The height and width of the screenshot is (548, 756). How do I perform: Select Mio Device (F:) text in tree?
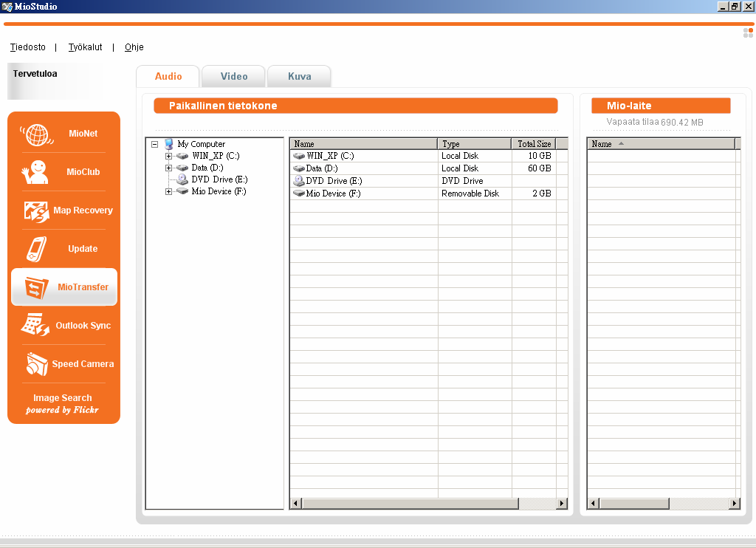(219, 191)
